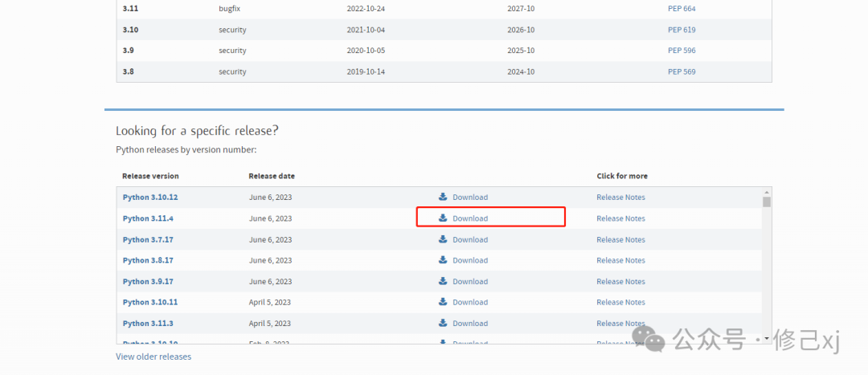
Task: Click end of support 2025-10
Action: 520,51
